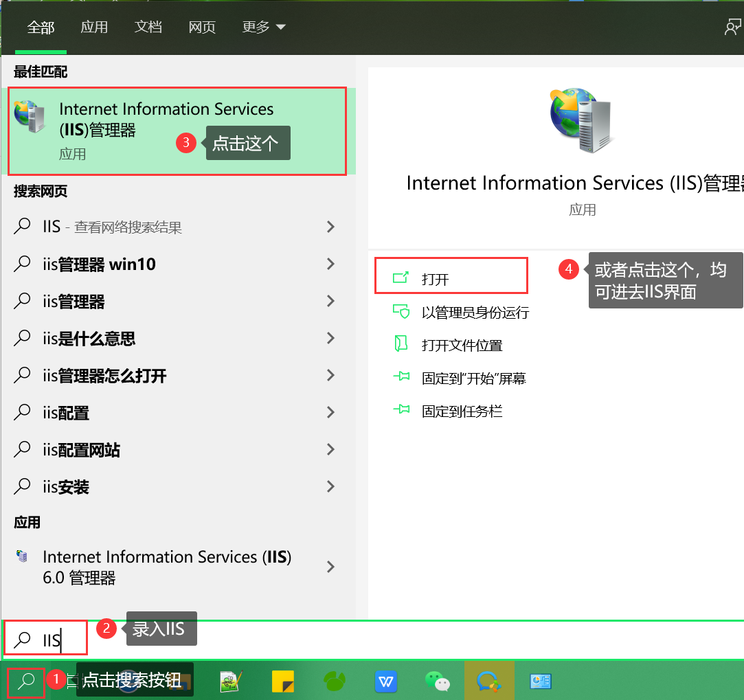The image size is (744, 700).
Task: Click the magnifier icon beside iis配置
Action: pyautogui.click(x=22, y=412)
